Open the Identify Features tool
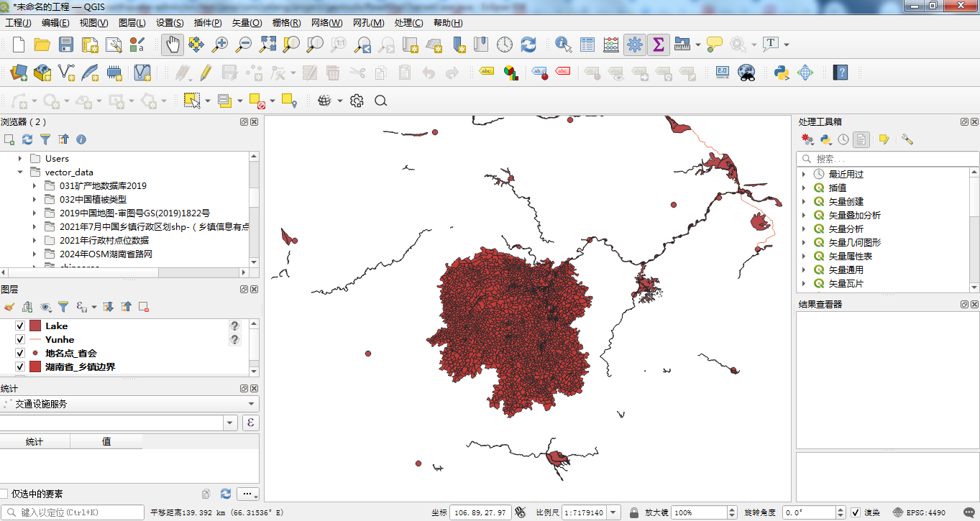 [564, 45]
